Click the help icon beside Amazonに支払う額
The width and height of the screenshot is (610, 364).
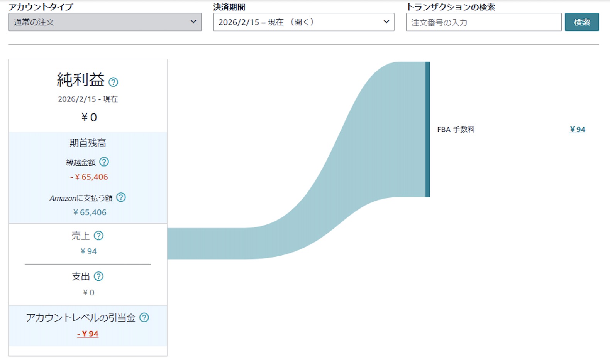tap(121, 197)
